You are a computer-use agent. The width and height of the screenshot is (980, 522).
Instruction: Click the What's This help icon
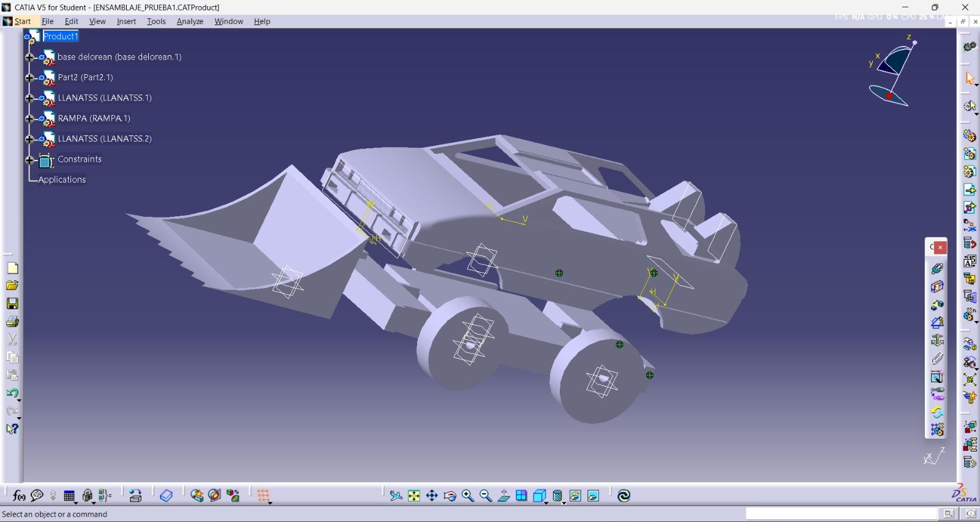[x=12, y=429]
